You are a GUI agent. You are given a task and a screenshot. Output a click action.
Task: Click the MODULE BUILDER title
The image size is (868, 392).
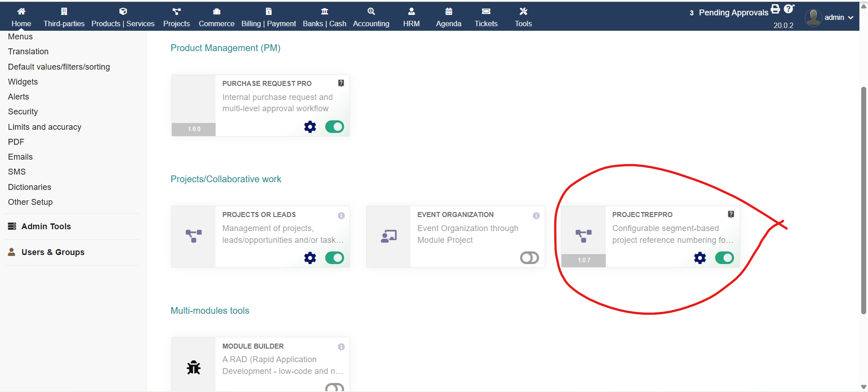(x=253, y=346)
